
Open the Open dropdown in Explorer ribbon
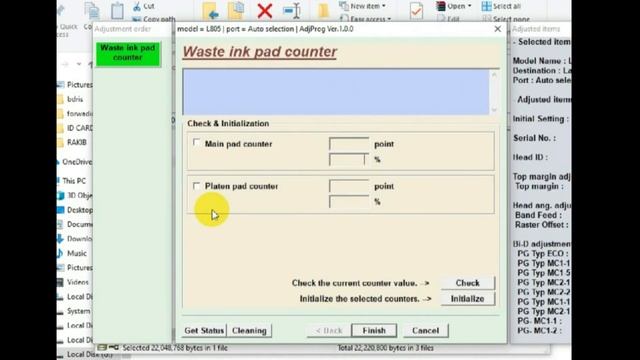click(454, 6)
